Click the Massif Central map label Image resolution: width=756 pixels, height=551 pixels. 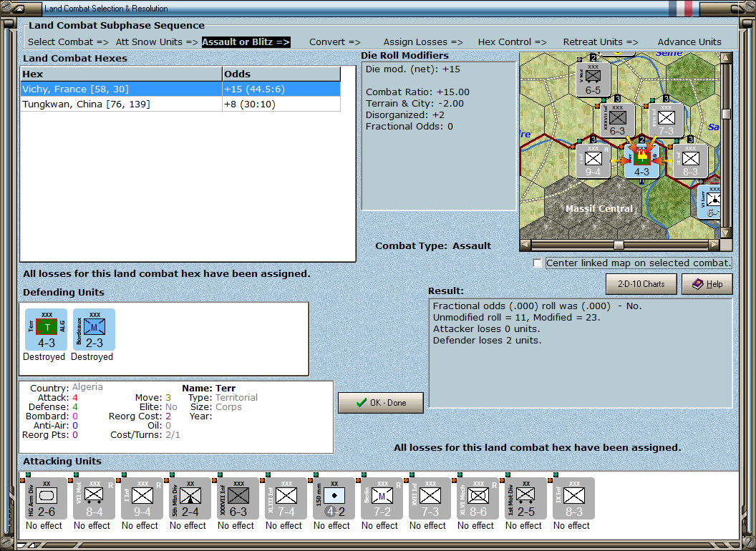point(598,209)
